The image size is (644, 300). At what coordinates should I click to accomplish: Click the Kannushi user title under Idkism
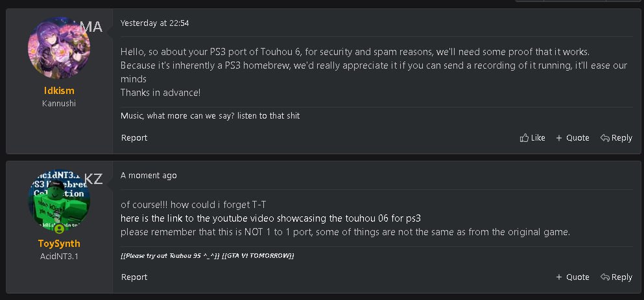click(x=59, y=104)
